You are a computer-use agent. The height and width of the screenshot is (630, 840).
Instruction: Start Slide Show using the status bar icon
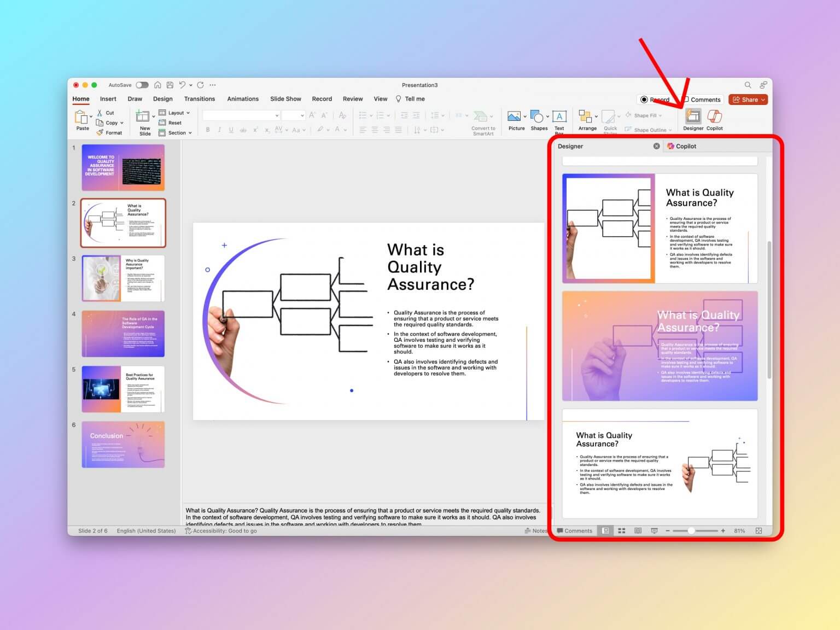click(654, 530)
